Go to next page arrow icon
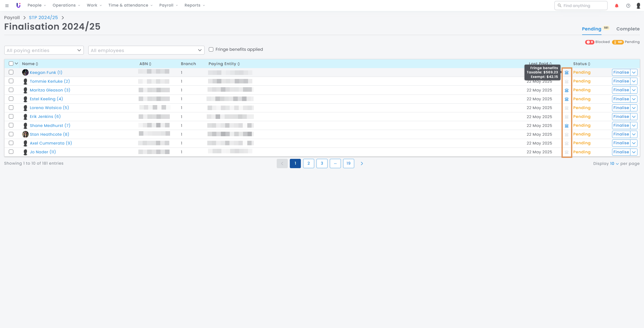 362,164
